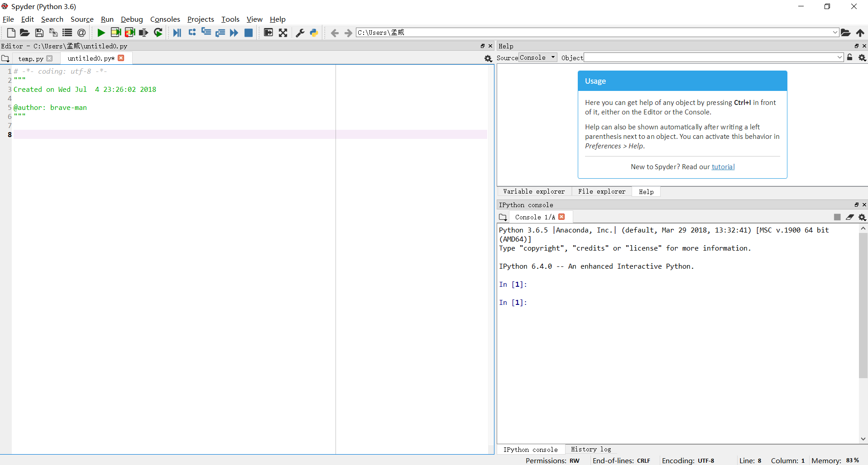
Task: Close the Console 1/A tab
Action: (x=561, y=217)
